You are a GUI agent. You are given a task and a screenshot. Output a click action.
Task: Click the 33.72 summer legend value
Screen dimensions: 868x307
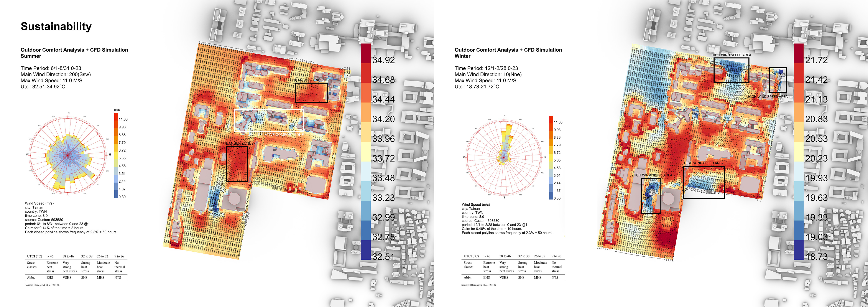click(383, 158)
